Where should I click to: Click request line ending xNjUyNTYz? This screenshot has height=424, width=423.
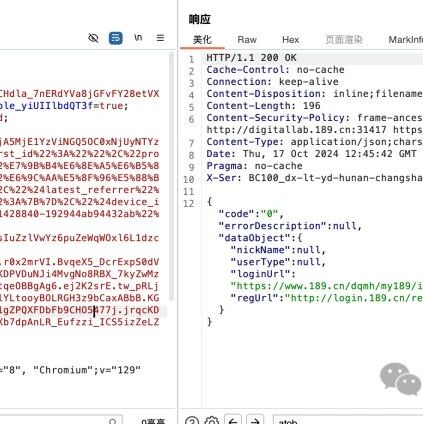pyautogui.click(x=79, y=142)
